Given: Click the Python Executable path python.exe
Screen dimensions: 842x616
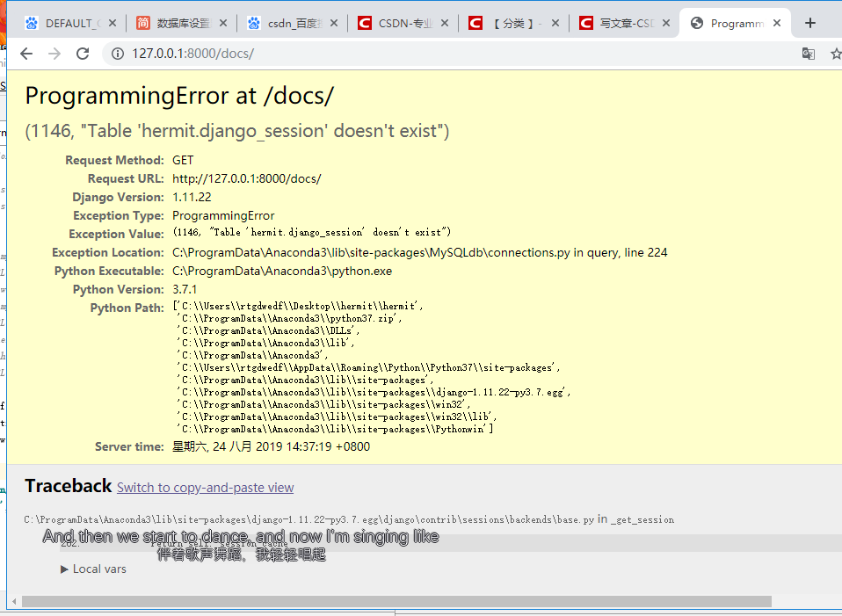Looking at the screenshot, I should pos(282,272).
